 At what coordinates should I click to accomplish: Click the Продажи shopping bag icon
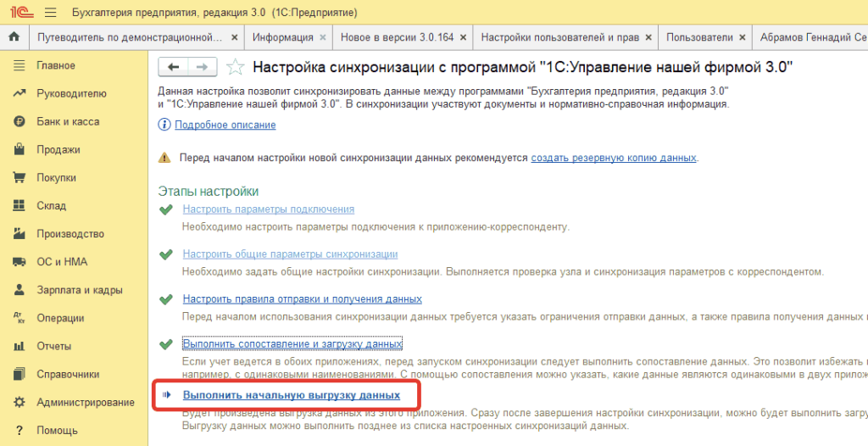coord(19,149)
